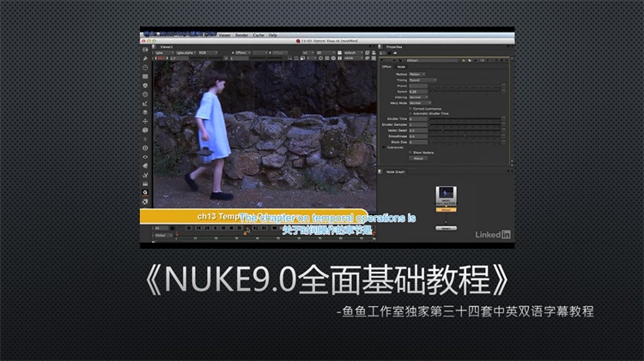Viewport: 644px width, 361px height.
Task: Open the RGB display channel dropdown
Action: coord(209,53)
